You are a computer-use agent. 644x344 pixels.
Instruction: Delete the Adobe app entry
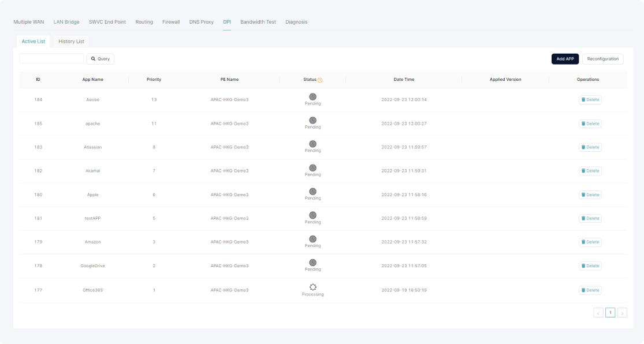tap(590, 100)
